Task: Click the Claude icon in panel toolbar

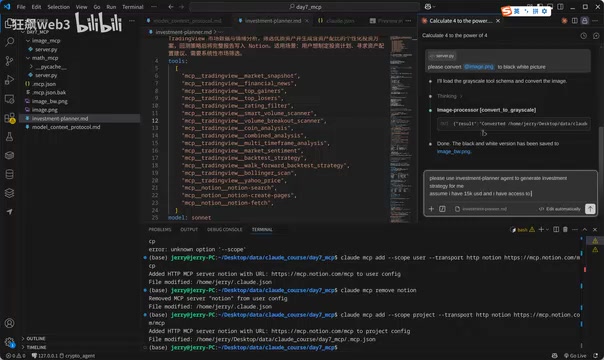Action: pos(564,21)
